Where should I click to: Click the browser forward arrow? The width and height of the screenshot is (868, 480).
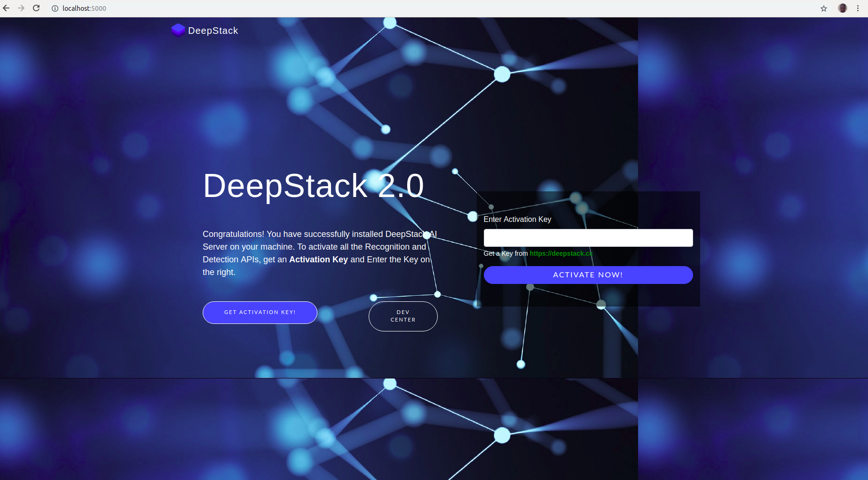[21, 8]
